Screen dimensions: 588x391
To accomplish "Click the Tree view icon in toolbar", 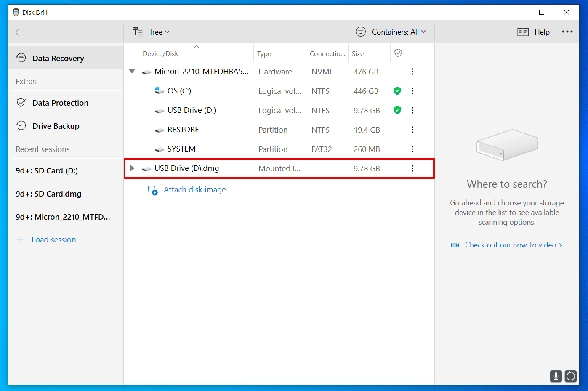I will coord(138,32).
